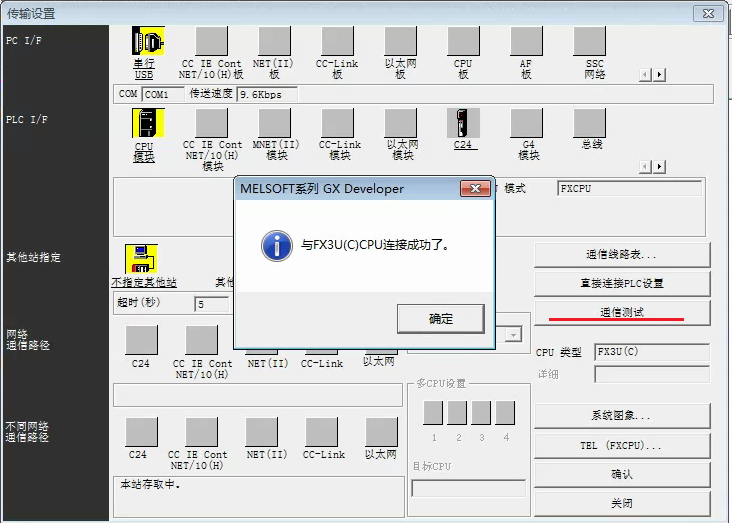Click CC-Link模块 icon in PLC I/F
Screen dimensions: 732x523
coord(338,123)
